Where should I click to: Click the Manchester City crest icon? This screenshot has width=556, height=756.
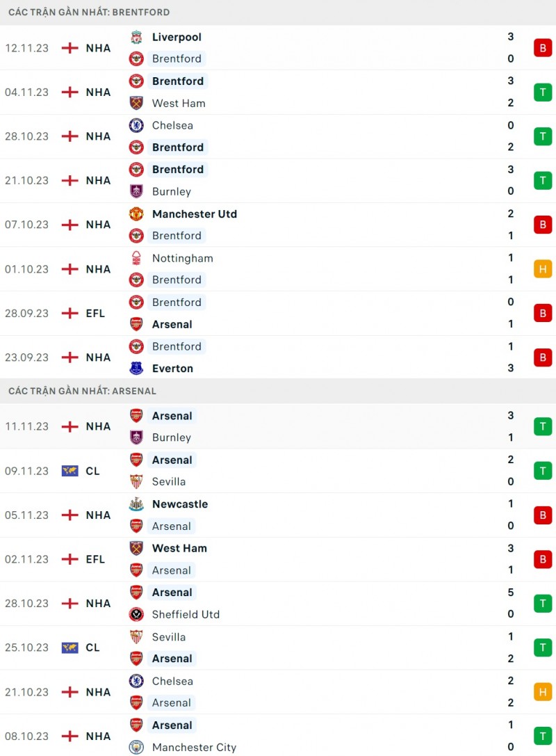point(136,747)
